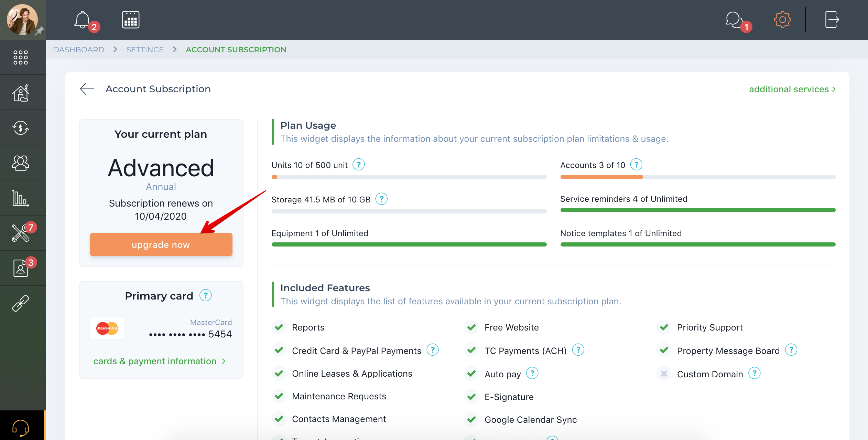868x440 pixels.
Task: Click help icon next to Primary card
Action: tap(206, 295)
